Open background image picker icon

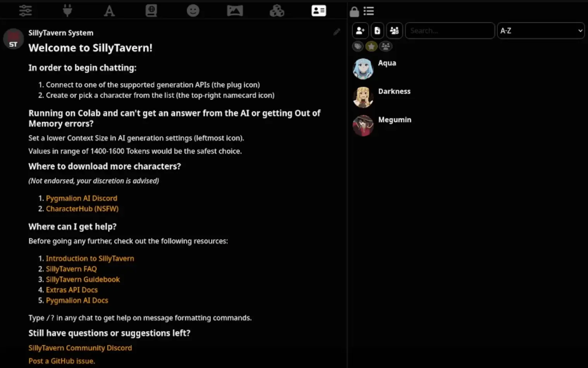click(x=235, y=10)
